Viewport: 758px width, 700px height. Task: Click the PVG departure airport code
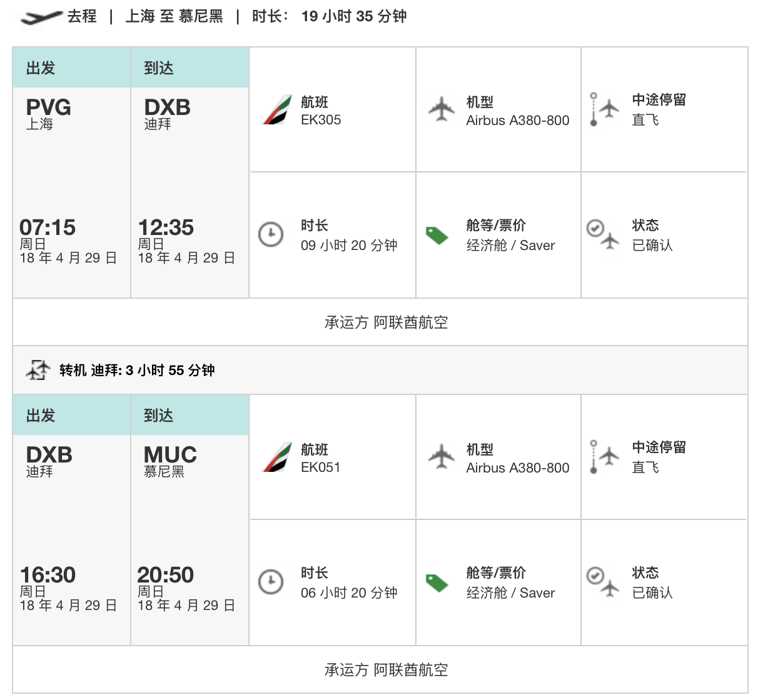tap(48, 107)
